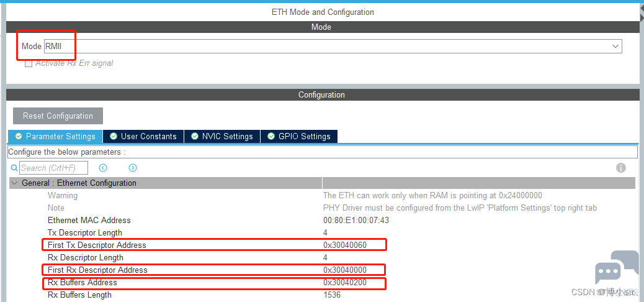
Task: Switch to the User Constants tab
Action: 143,136
